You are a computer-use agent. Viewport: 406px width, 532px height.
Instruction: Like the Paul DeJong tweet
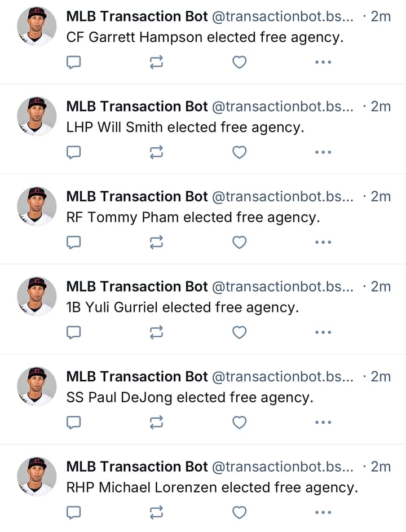[x=239, y=422]
